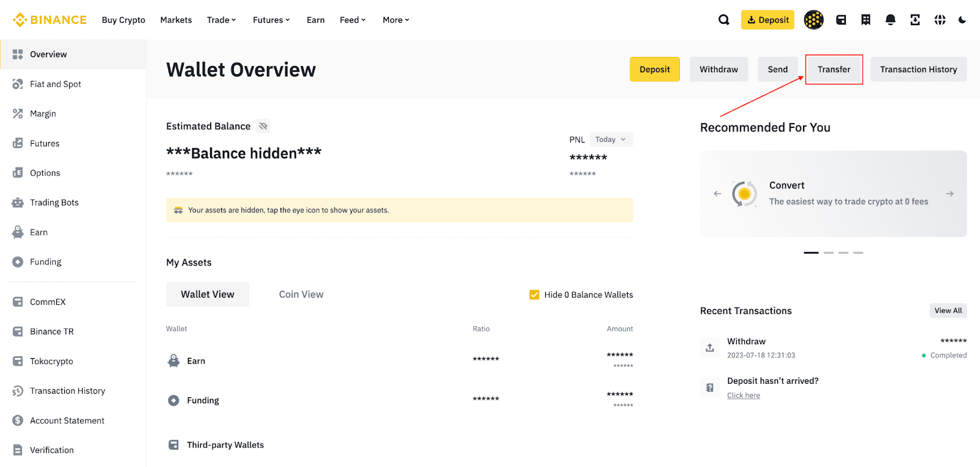Click the search magnifier icon
Screen dimensions: 980x467
(723, 20)
